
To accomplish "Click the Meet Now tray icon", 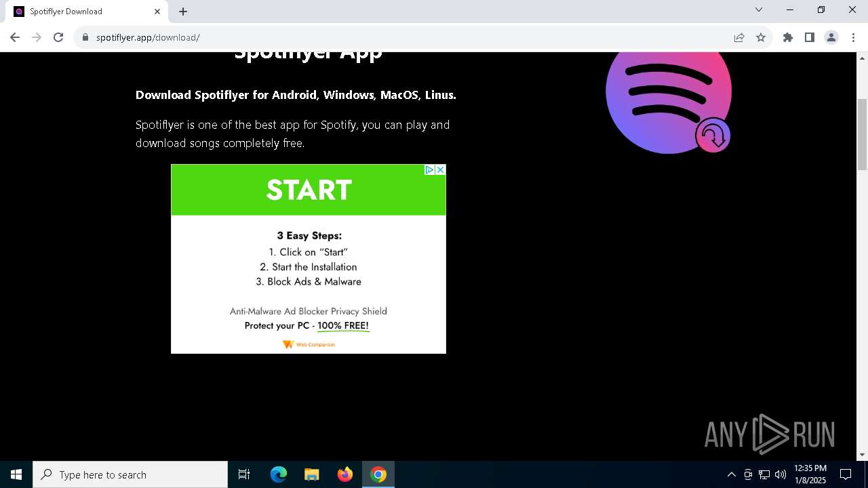I will click(748, 474).
